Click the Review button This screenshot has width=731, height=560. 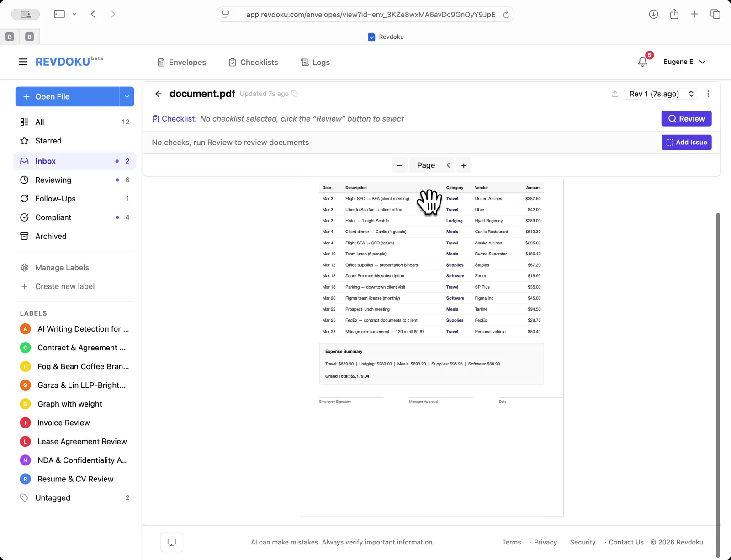coord(686,118)
